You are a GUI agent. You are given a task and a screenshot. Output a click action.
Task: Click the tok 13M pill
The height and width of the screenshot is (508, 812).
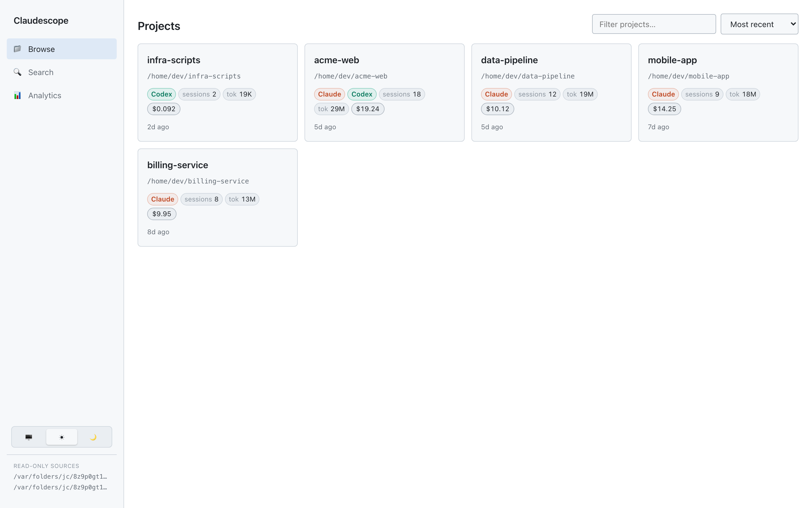point(242,199)
